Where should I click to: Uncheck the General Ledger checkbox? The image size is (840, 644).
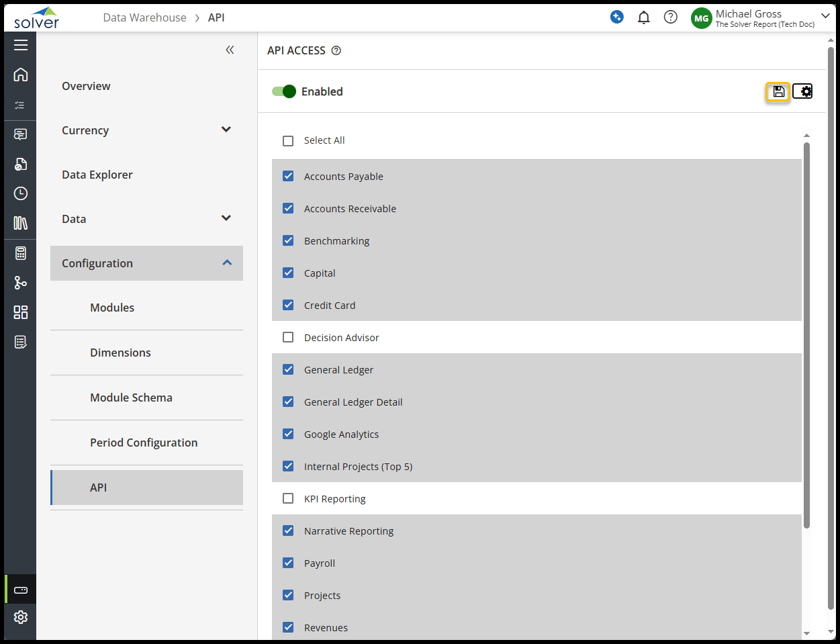point(288,369)
